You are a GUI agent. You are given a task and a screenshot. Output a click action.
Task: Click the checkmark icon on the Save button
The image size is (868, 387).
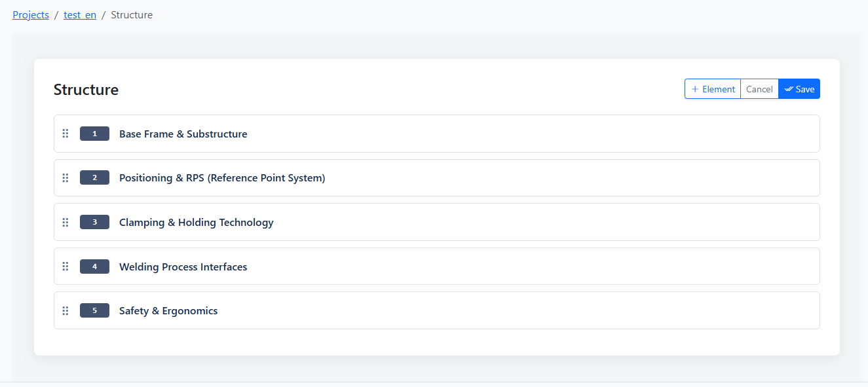pos(789,88)
